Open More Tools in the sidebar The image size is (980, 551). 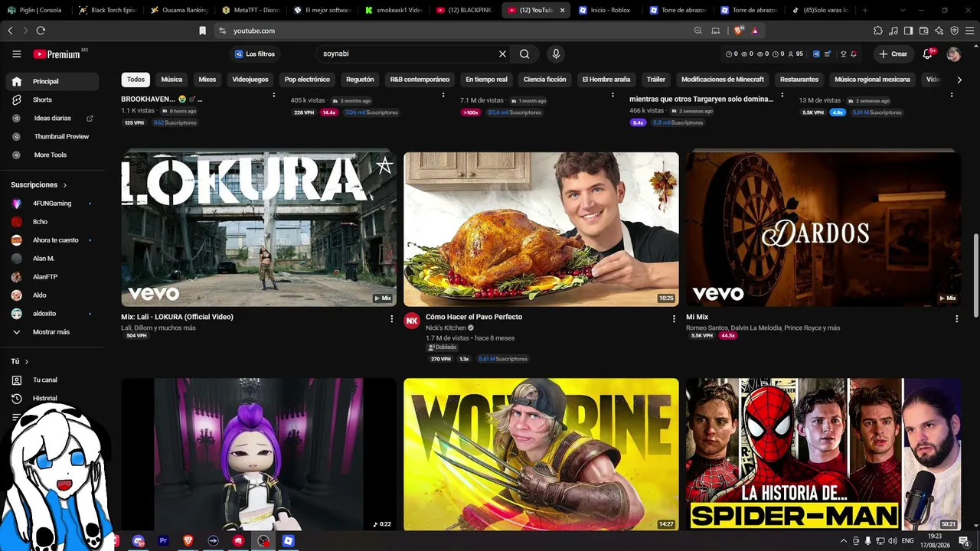coord(52,155)
